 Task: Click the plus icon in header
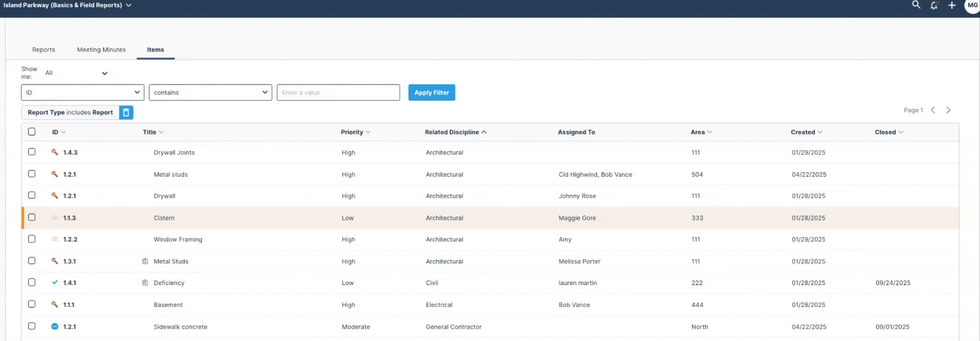(x=952, y=5)
